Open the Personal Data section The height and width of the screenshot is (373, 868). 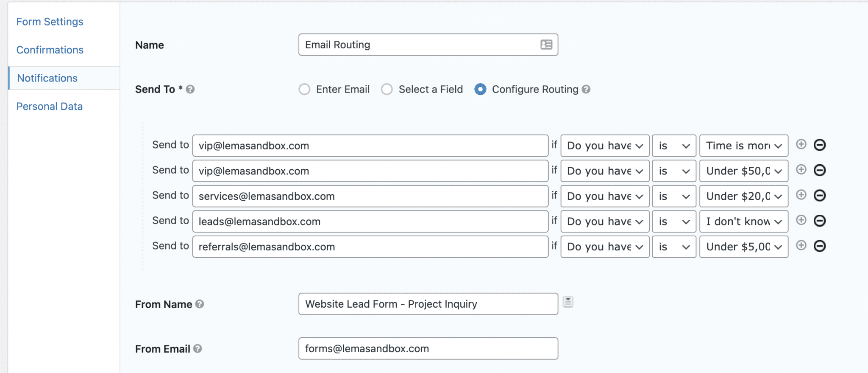click(50, 106)
